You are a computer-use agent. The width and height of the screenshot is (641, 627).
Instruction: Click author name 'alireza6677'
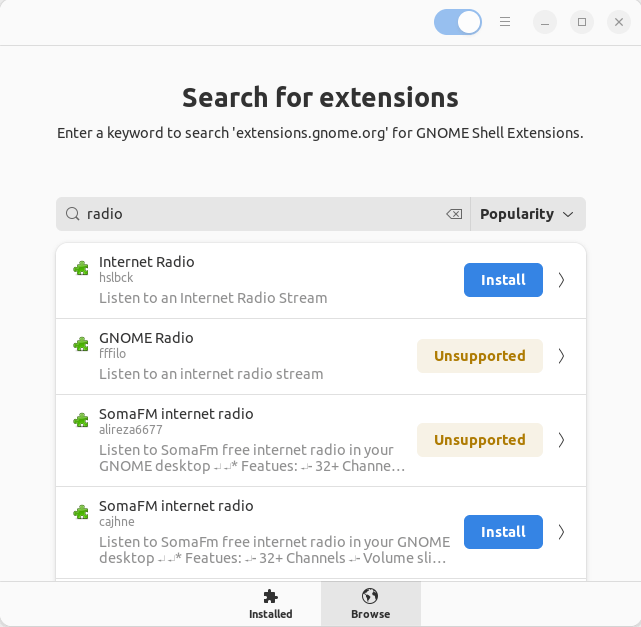[131, 430]
